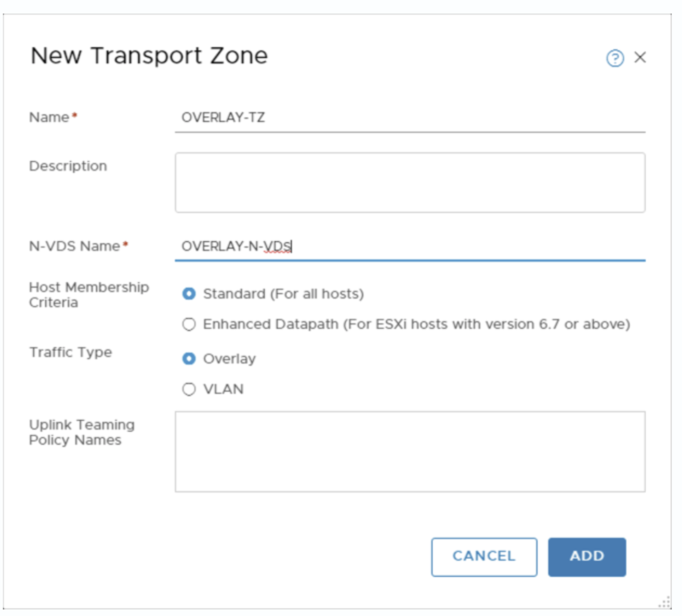682x616 pixels.
Task: Click the N-VDS Name label
Action: (x=75, y=246)
